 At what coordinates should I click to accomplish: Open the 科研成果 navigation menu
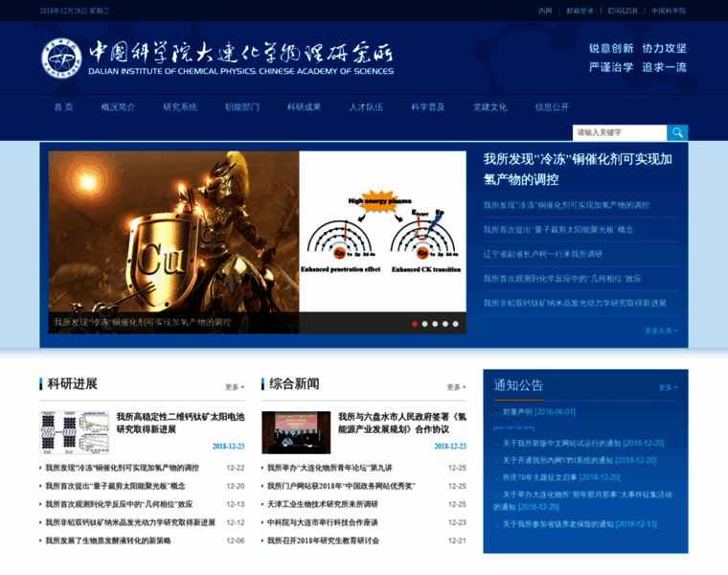[304, 106]
